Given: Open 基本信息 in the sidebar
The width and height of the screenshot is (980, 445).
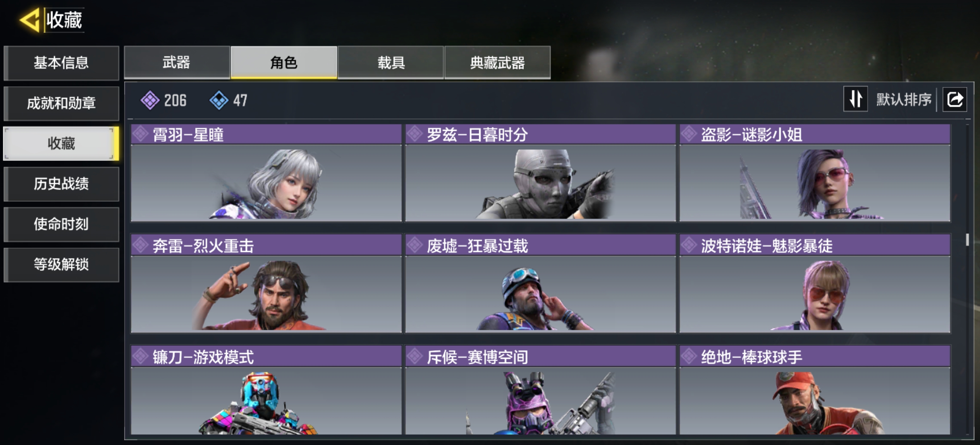Looking at the screenshot, I should click(x=61, y=63).
